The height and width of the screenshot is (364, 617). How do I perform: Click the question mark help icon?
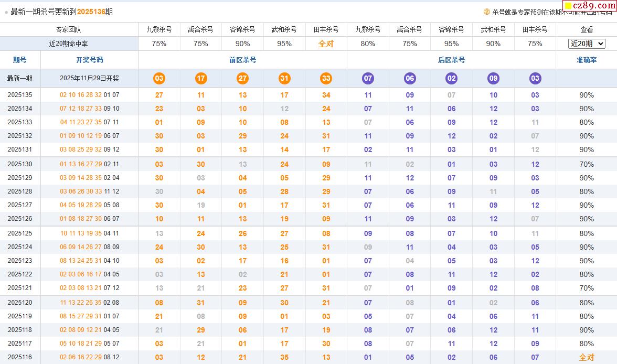point(486,12)
